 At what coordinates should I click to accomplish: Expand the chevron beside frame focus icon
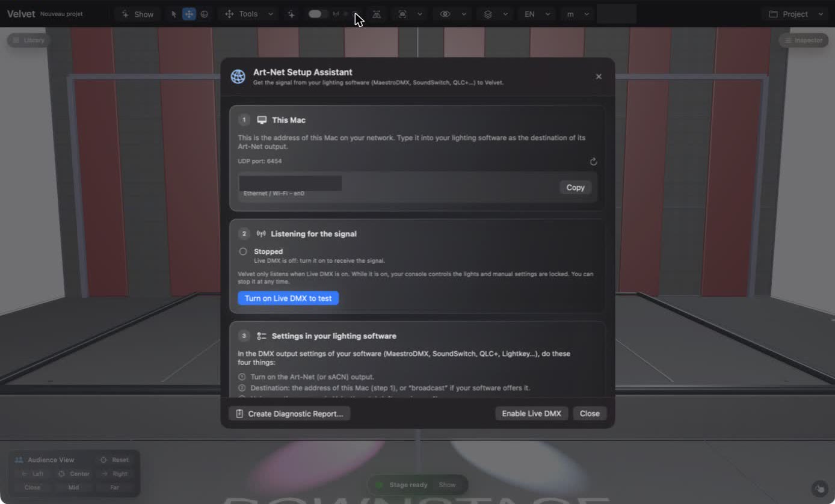pyautogui.click(x=419, y=14)
